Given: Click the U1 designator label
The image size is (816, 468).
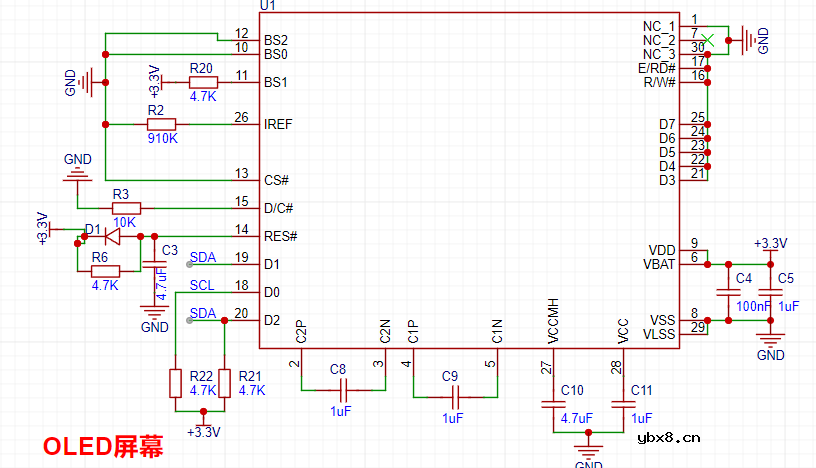Looking at the screenshot, I should (267, 6).
